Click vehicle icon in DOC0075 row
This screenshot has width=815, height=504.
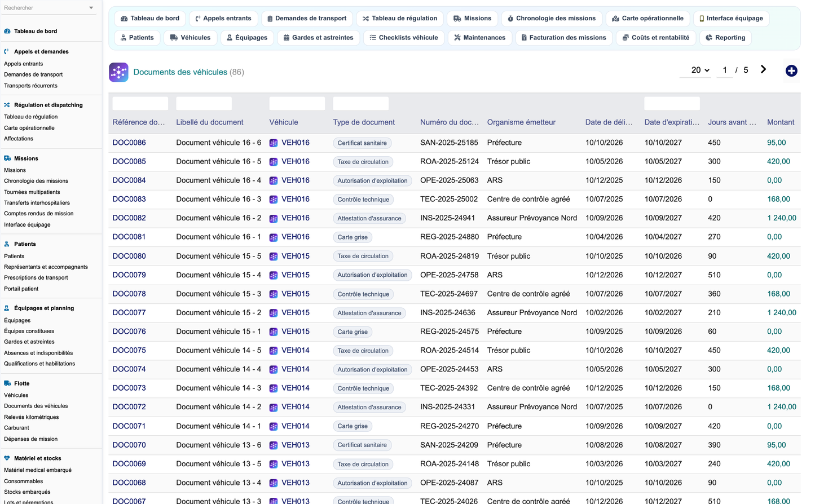coord(274,351)
